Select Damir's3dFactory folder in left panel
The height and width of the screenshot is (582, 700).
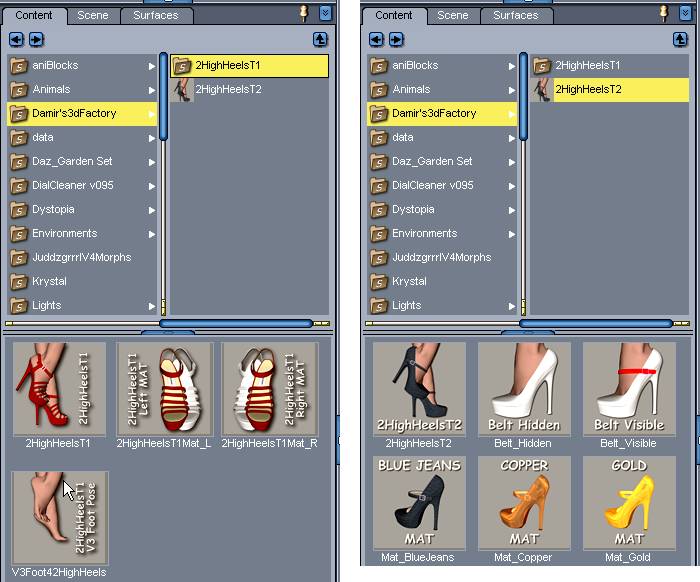82,114
